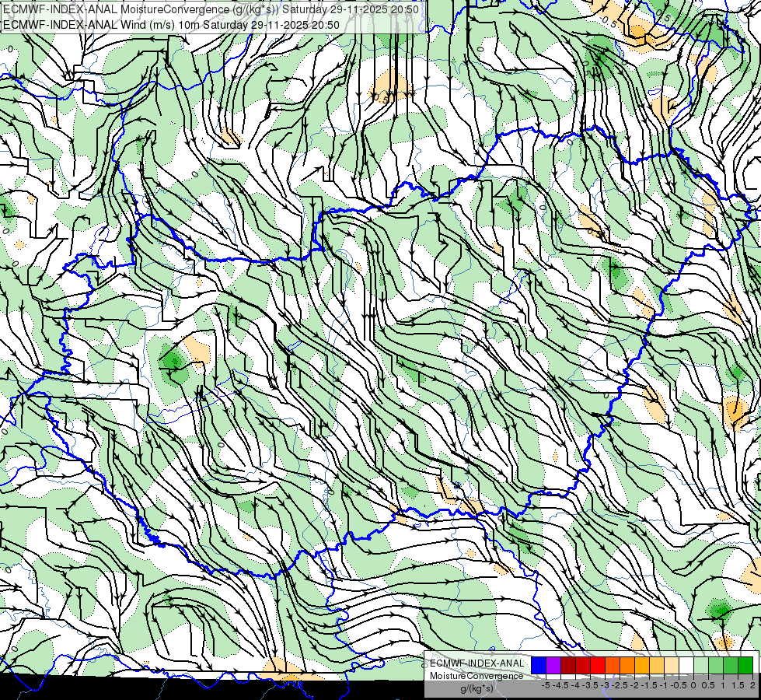Screen dimensions: 761x700
Task: Pick the palest green swatch between 0 and 0.5
Action: pyautogui.click(x=701, y=666)
